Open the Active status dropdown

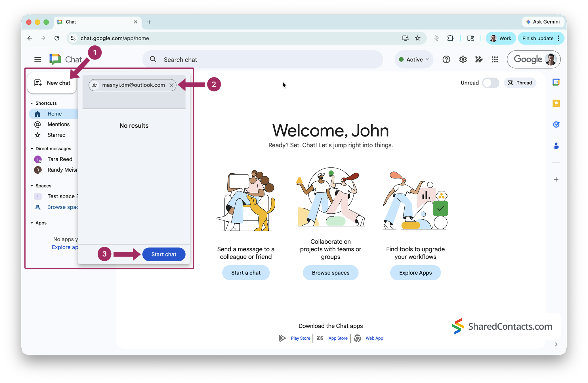click(414, 60)
